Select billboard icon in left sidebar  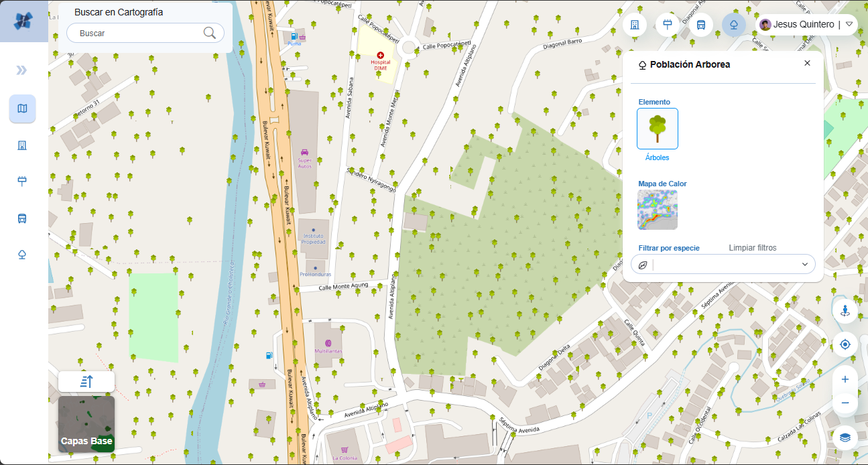[x=22, y=181]
